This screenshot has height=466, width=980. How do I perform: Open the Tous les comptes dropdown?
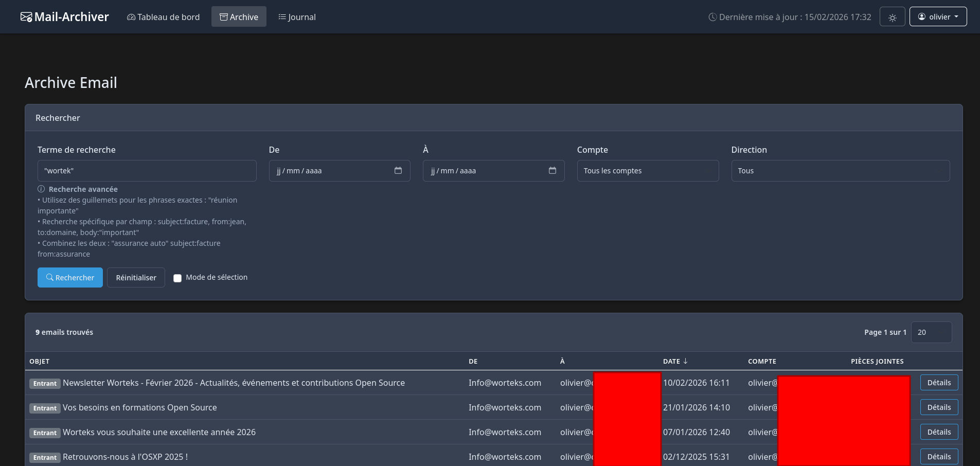tap(647, 171)
